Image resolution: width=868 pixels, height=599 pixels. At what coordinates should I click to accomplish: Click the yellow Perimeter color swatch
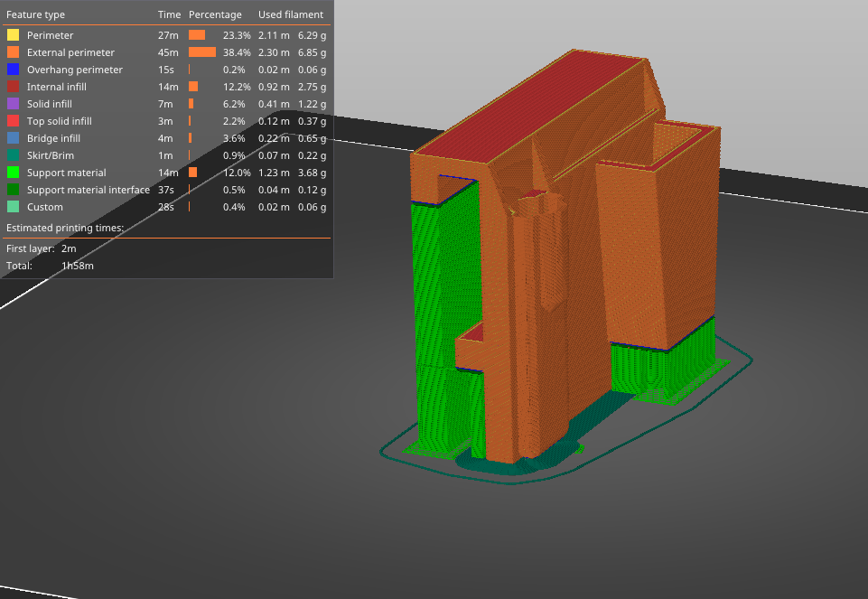click(12, 34)
